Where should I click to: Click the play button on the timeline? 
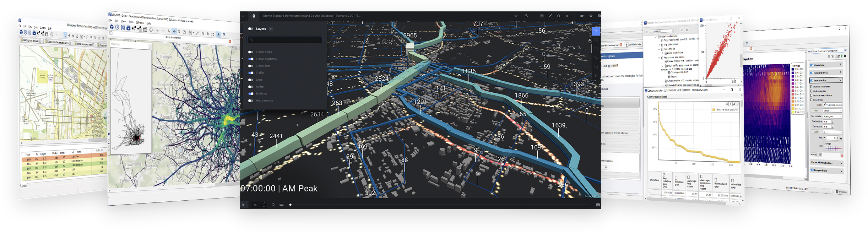[x=244, y=205]
